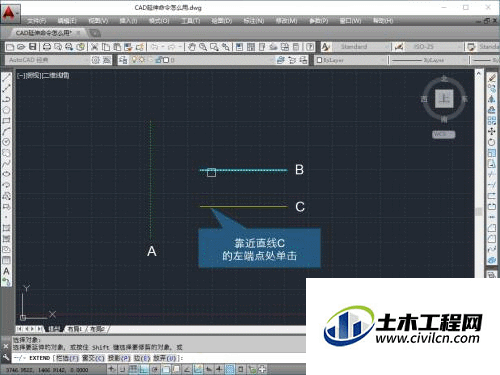This screenshot has width=500, height=375.
Task: Choose 窗交(C) option in command line
Action: [93, 358]
